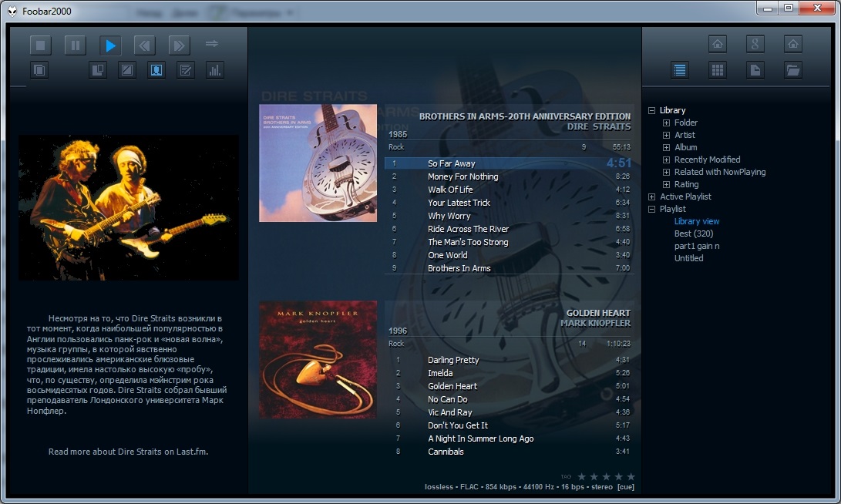Click the Foobar2000 alien logo in title bar
This screenshot has height=504, width=841.
[12, 12]
